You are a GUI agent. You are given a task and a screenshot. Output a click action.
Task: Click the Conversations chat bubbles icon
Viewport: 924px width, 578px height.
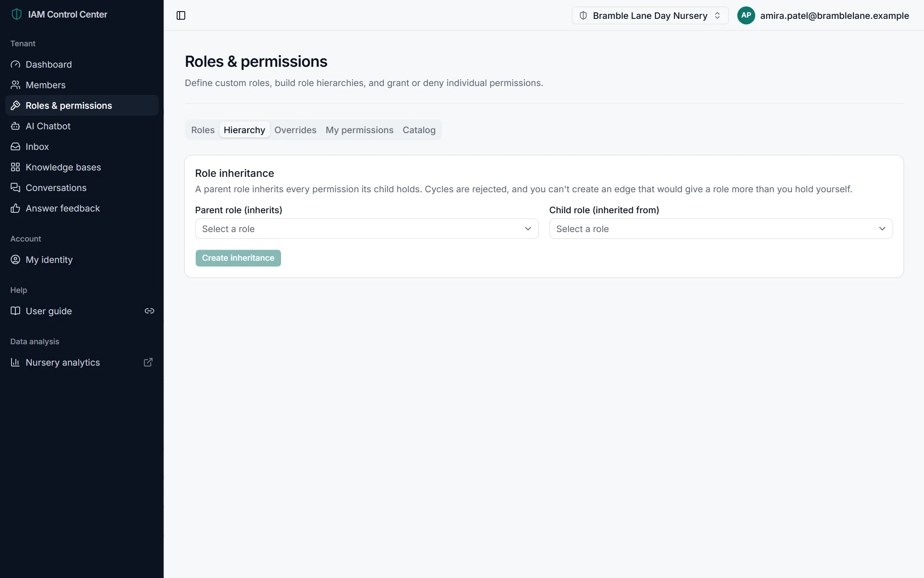[15, 188]
